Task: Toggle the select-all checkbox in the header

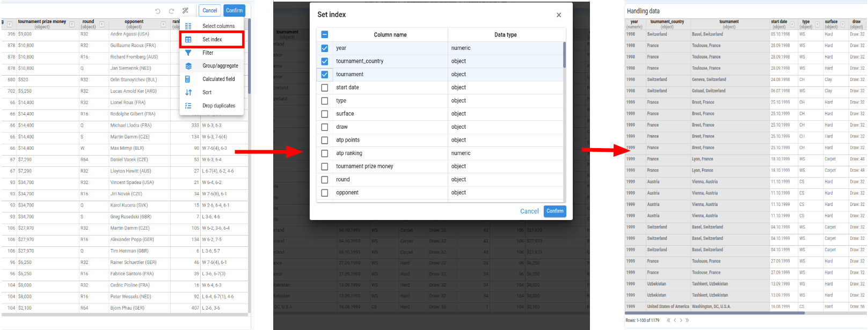Action: coord(325,35)
